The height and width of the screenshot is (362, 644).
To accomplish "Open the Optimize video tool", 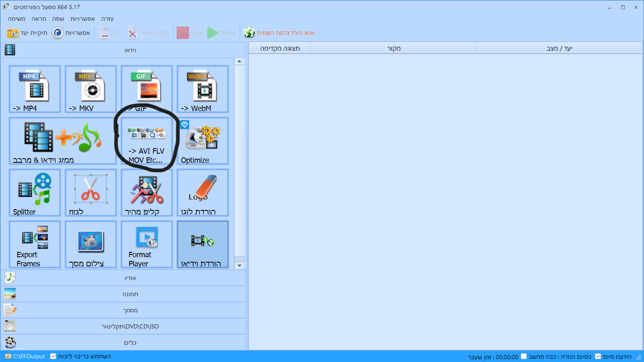I will 202,141.
